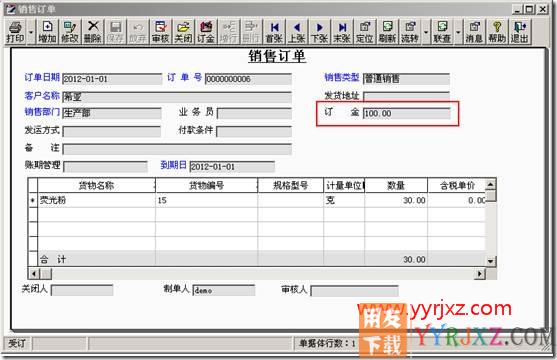The image size is (557, 360).
Task: Open the dropdown arrow beside 流转
Action: 426,32
